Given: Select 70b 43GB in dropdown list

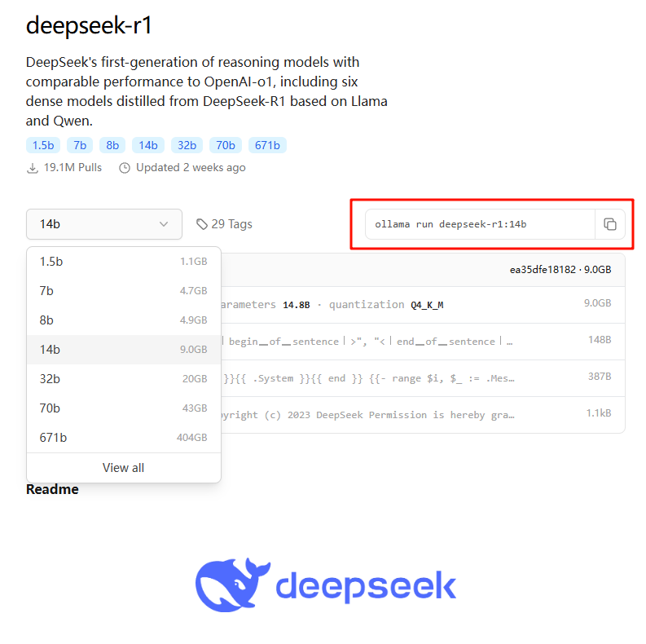Looking at the screenshot, I should [x=124, y=408].
